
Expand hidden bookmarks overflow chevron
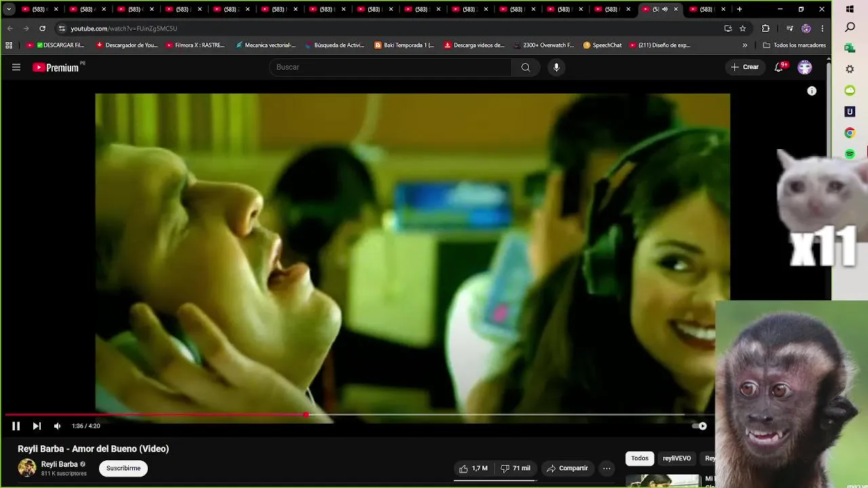(x=745, y=45)
